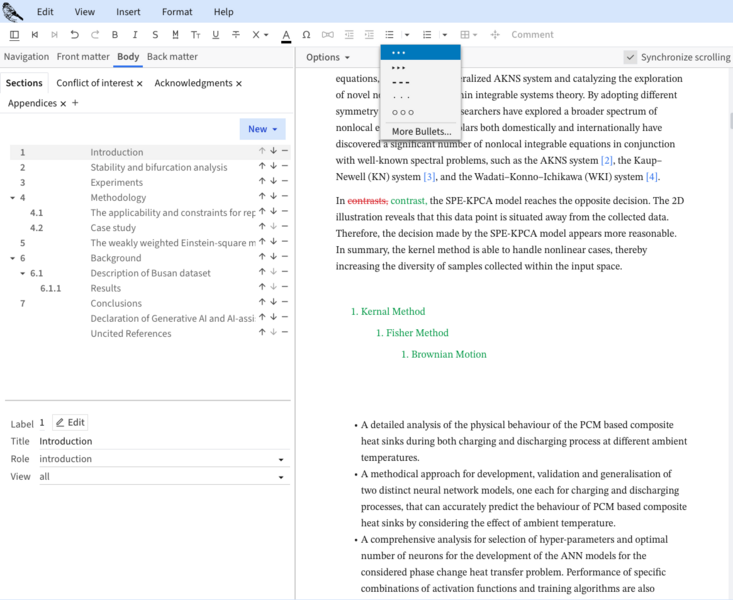Click the decrease indent icon
The width and height of the screenshot is (733, 600).
click(x=349, y=35)
